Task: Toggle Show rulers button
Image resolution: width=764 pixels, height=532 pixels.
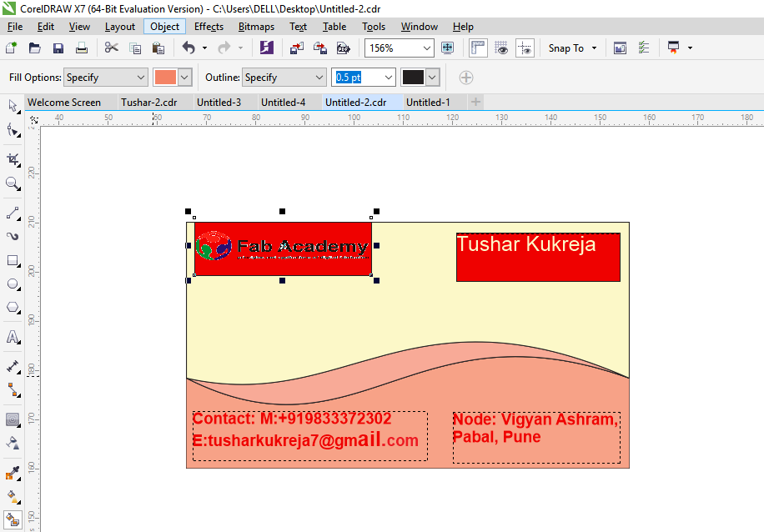Action: click(478, 48)
